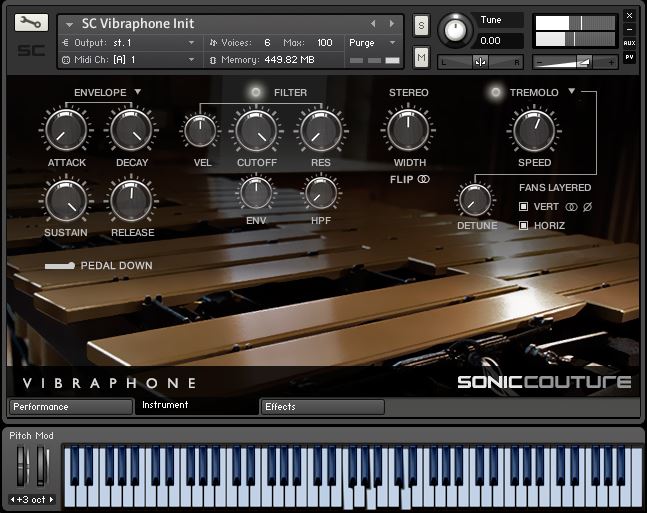Viewport: 647px width, 513px height.
Task: Click the SONICCOUTURE logo
Action: coord(544,382)
